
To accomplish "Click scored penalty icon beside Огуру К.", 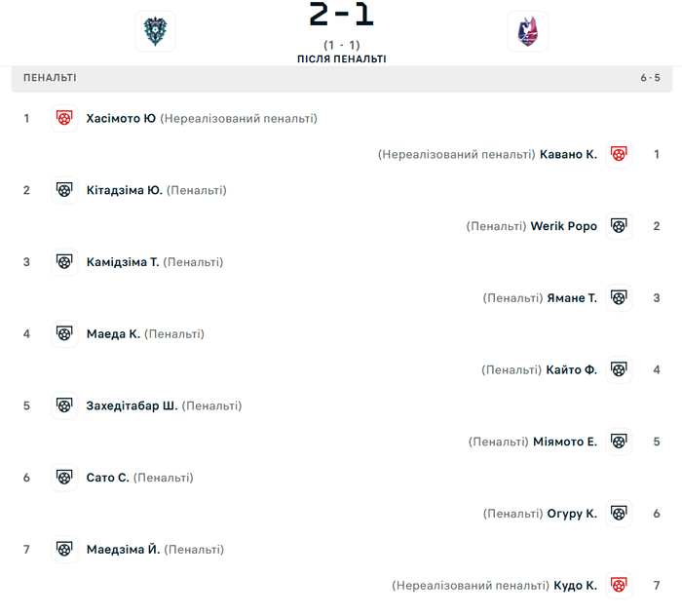I will click(618, 514).
